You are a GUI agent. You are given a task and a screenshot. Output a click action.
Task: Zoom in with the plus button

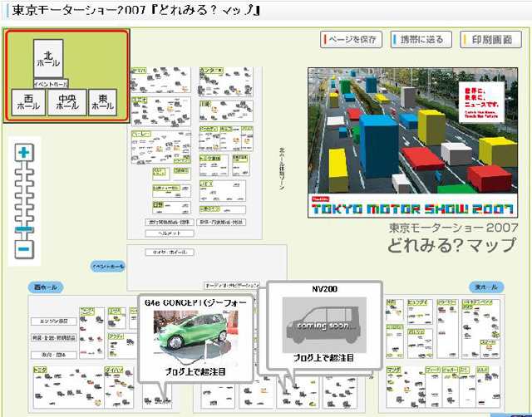pyautogui.click(x=24, y=152)
